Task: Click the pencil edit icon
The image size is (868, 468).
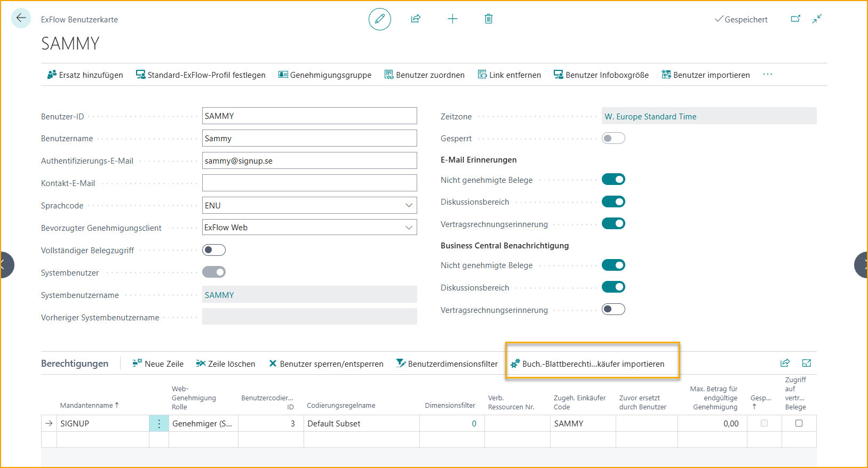Action: point(380,19)
